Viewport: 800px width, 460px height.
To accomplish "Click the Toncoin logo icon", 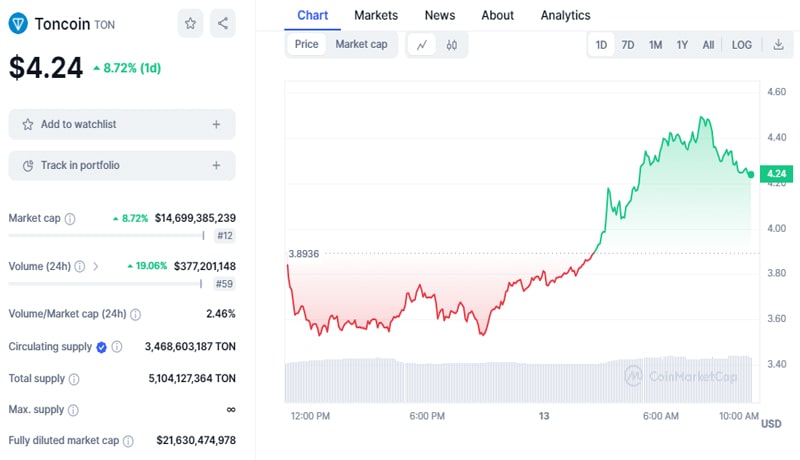I will tap(18, 24).
